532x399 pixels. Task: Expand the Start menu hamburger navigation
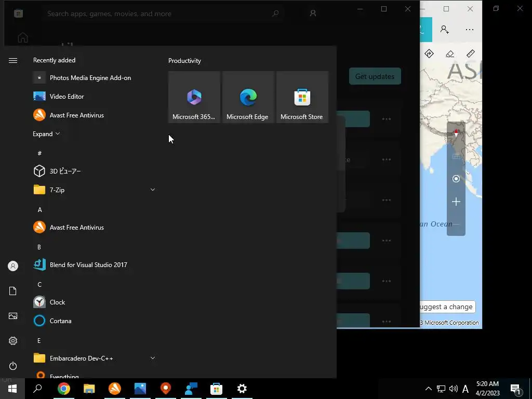coord(13,60)
